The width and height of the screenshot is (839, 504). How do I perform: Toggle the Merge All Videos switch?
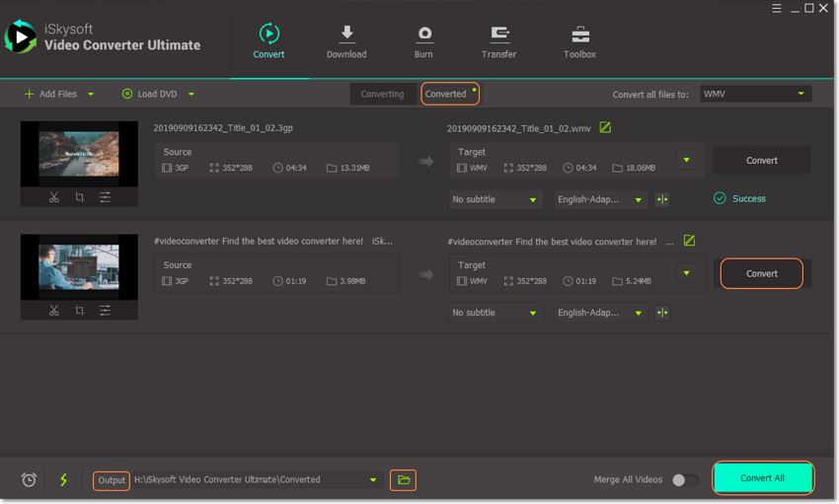684,480
